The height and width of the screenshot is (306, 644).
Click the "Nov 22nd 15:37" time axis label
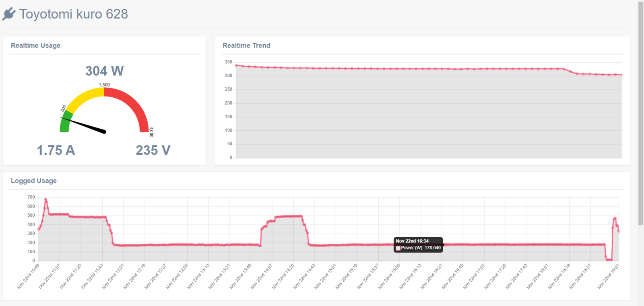[x=368, y=276]
